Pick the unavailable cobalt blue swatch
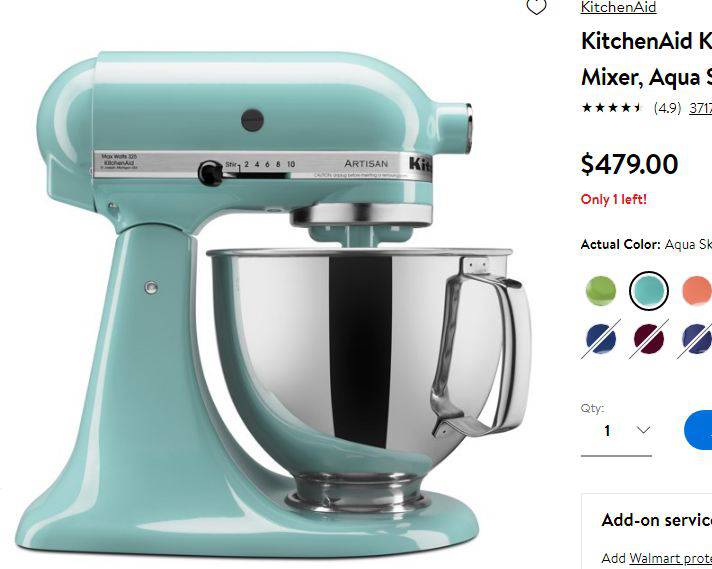This screenshot has width=712, height=569. pos(601,339)
